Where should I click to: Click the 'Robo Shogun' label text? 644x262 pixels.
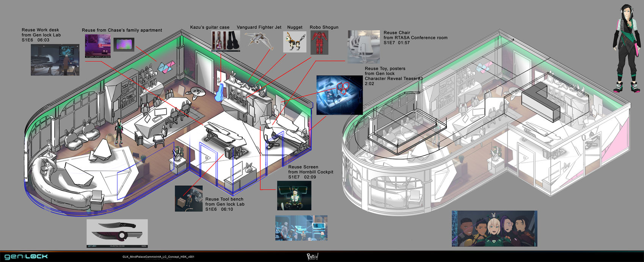[324, 27]
